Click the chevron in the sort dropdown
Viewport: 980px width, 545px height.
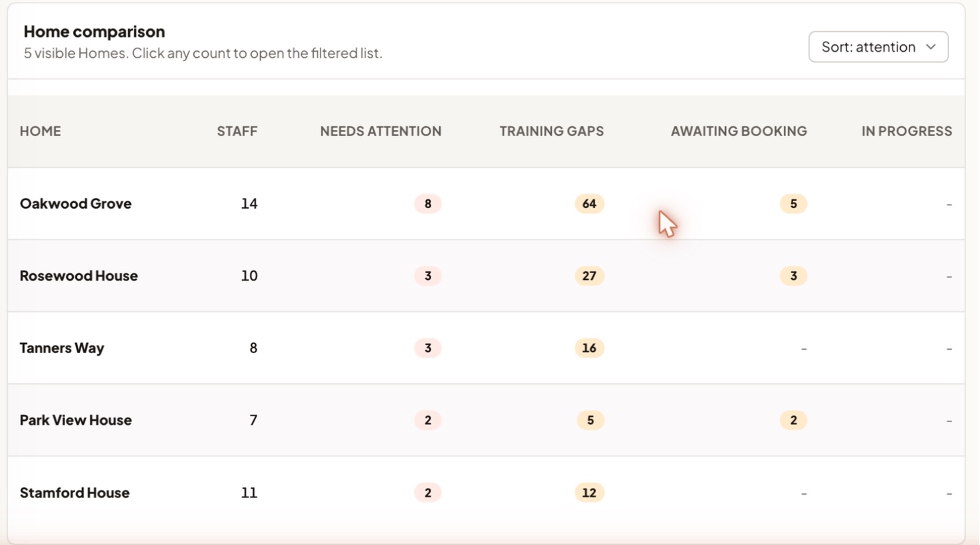click(930, 47)
